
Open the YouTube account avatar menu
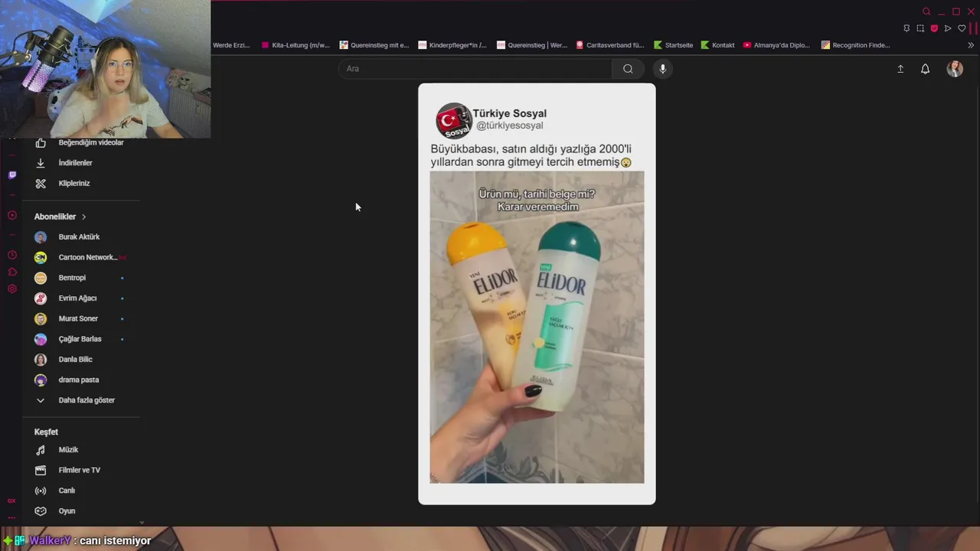click(x=955, y=69)
